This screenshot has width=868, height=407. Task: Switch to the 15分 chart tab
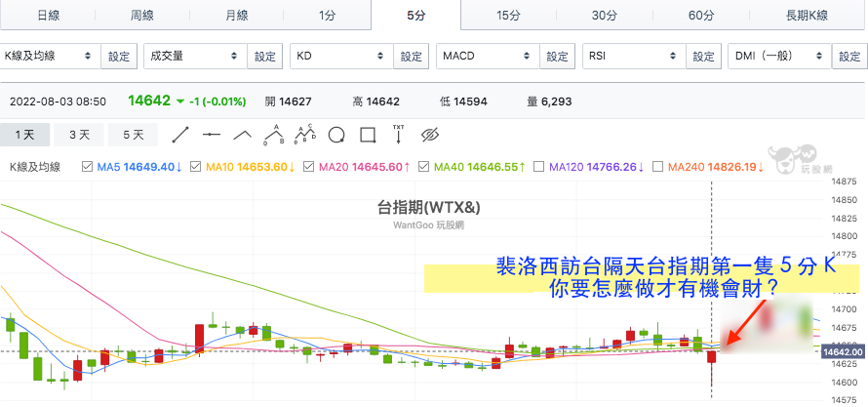pyautogui.click(x=508, y=16)
